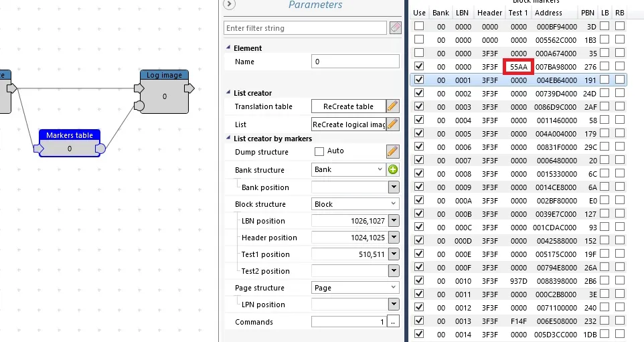The height and width of the screenshot is (342, 644).
Task: Click the eraser icon beside filter field
Action: tap(395, 28)
